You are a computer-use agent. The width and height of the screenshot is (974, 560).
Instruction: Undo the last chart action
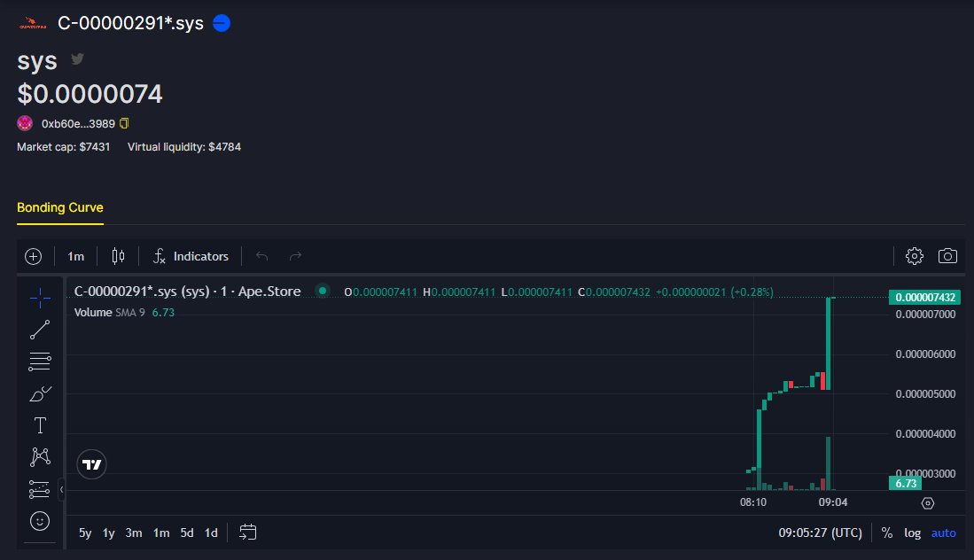[262, 256]
